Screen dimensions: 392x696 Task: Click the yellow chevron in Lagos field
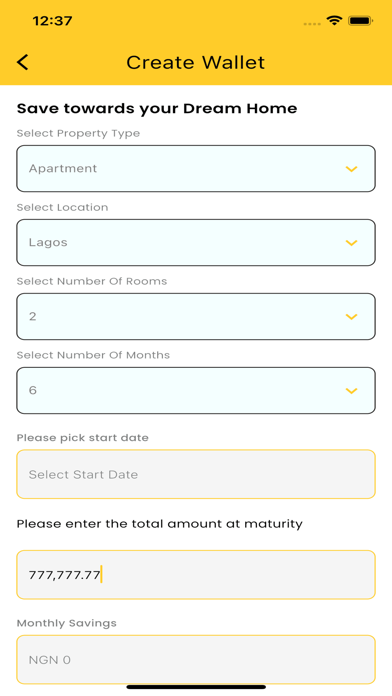pos(351,243)
